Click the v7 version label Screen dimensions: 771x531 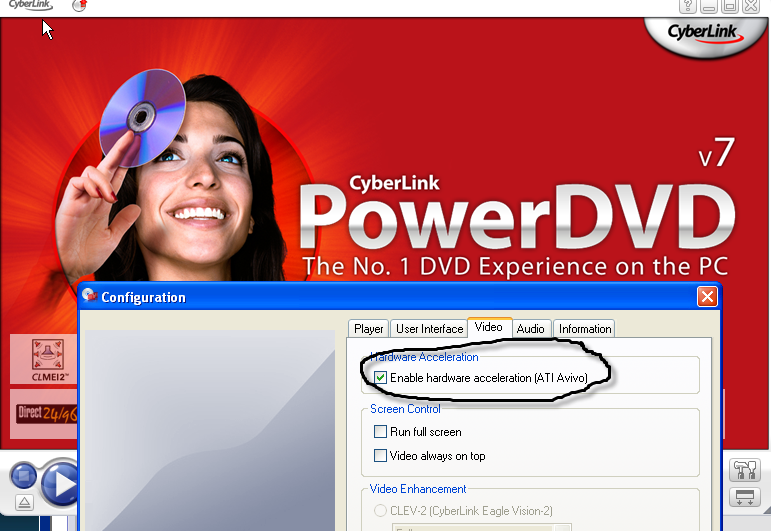(x=717, y=153)
